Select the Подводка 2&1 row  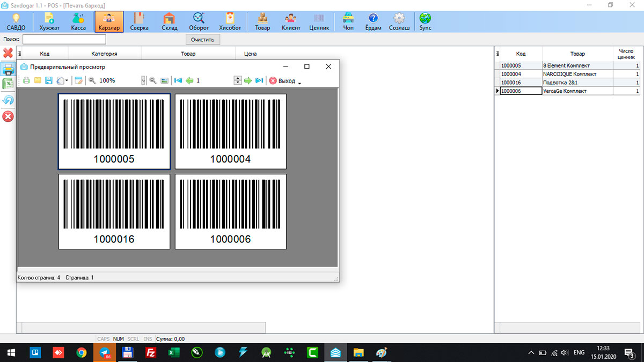[x=569, y=83]
